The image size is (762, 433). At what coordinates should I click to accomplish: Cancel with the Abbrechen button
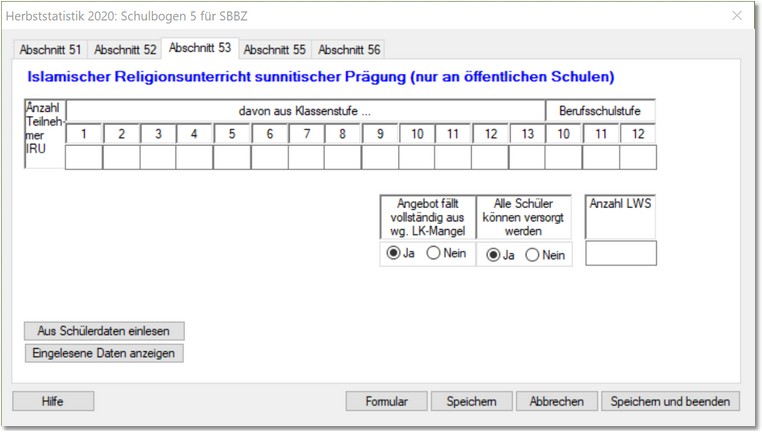(556, 401)
